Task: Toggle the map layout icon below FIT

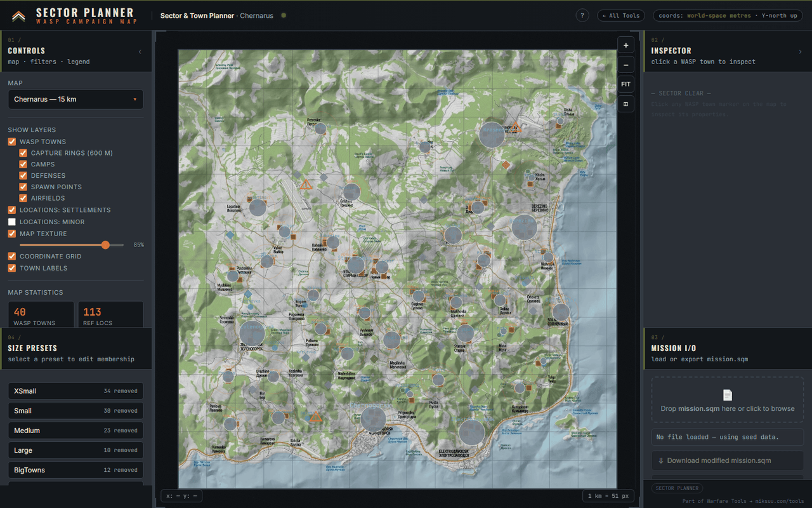Action: [x=625, y=104]
